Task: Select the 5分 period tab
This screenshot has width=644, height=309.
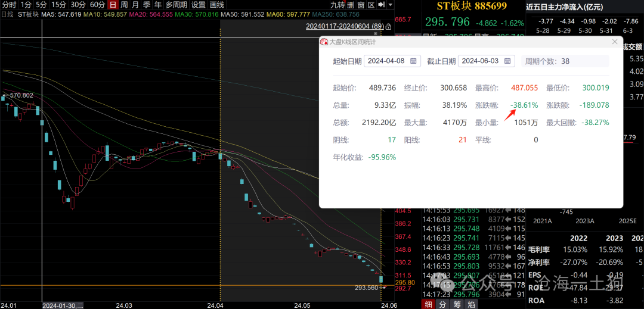Action: coord(41,5)
